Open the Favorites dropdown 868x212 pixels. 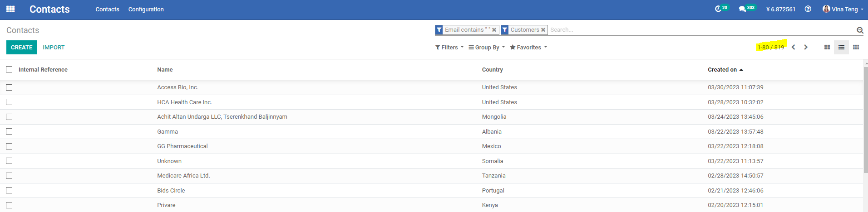[528, 47]
